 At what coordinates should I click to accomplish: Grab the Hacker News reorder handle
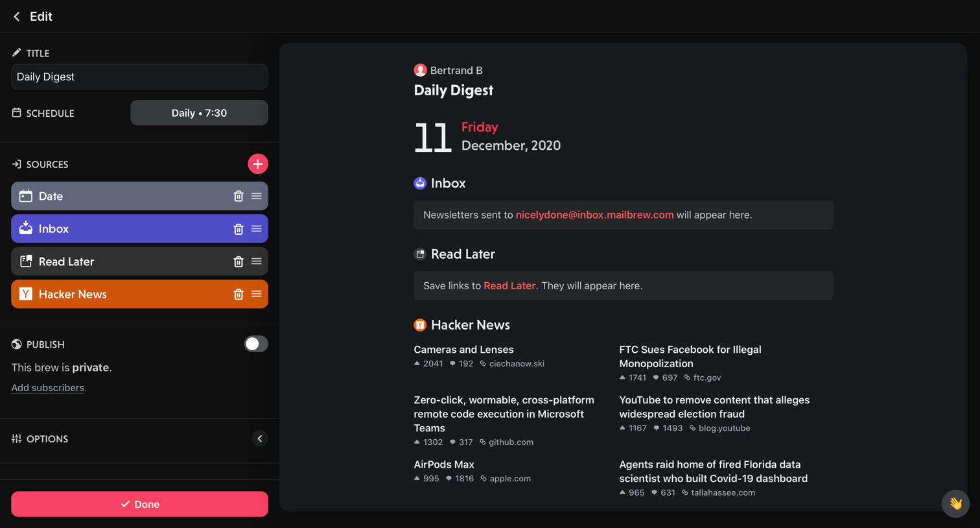(x=257, y=294)
